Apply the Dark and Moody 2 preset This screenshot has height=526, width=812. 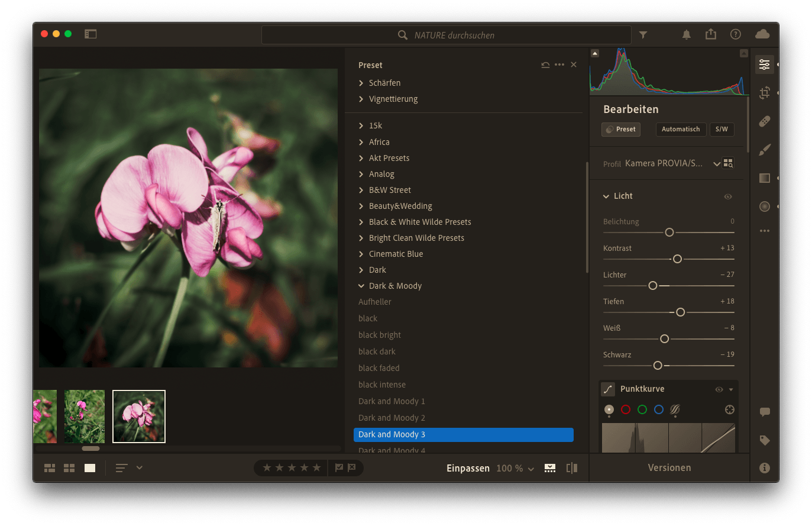[x=392, y=418]
